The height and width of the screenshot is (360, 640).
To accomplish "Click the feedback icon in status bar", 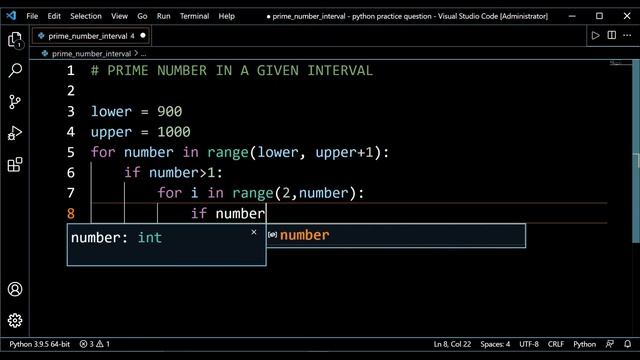I will 610,344.
